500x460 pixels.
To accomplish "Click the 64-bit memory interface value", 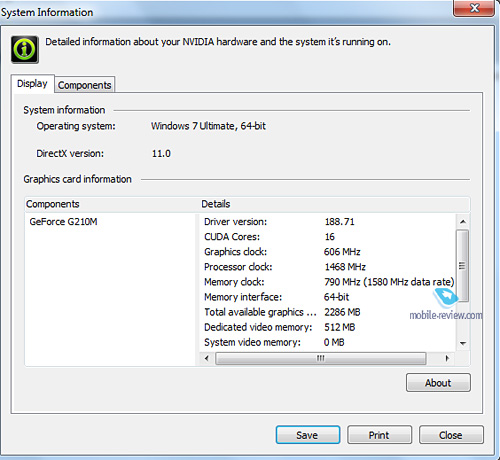I will click(336, 297).
